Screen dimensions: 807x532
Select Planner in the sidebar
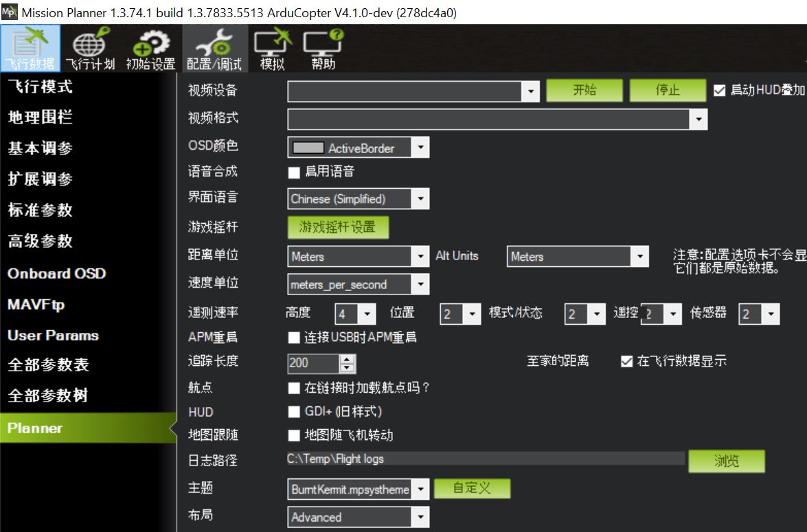pos(88,428)
